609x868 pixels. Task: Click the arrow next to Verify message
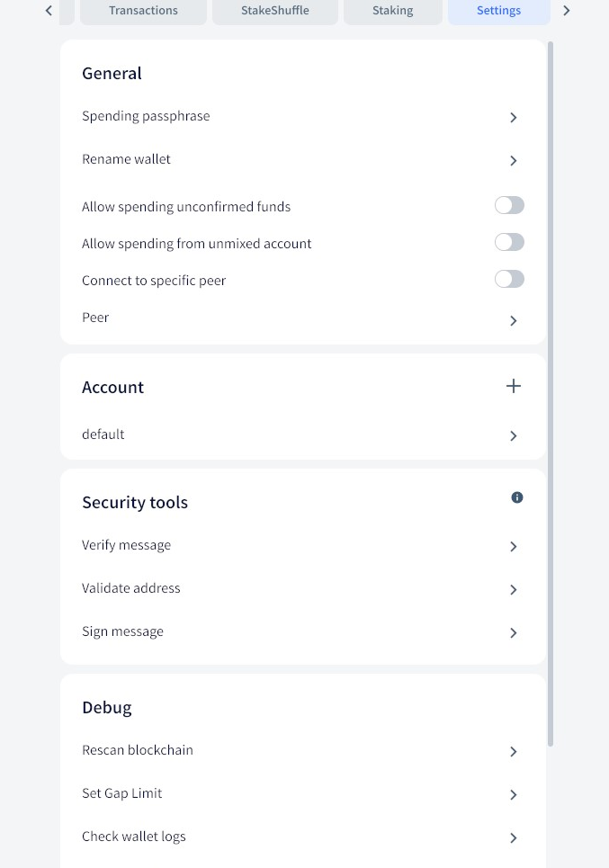(x=514, y=547)
